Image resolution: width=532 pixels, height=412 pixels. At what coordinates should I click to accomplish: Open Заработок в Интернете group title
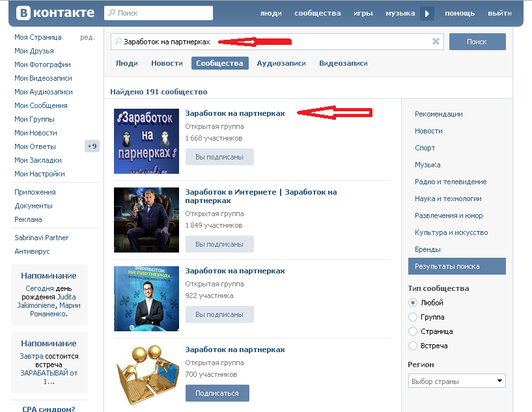pyautogui.click(x=261, y=197)
